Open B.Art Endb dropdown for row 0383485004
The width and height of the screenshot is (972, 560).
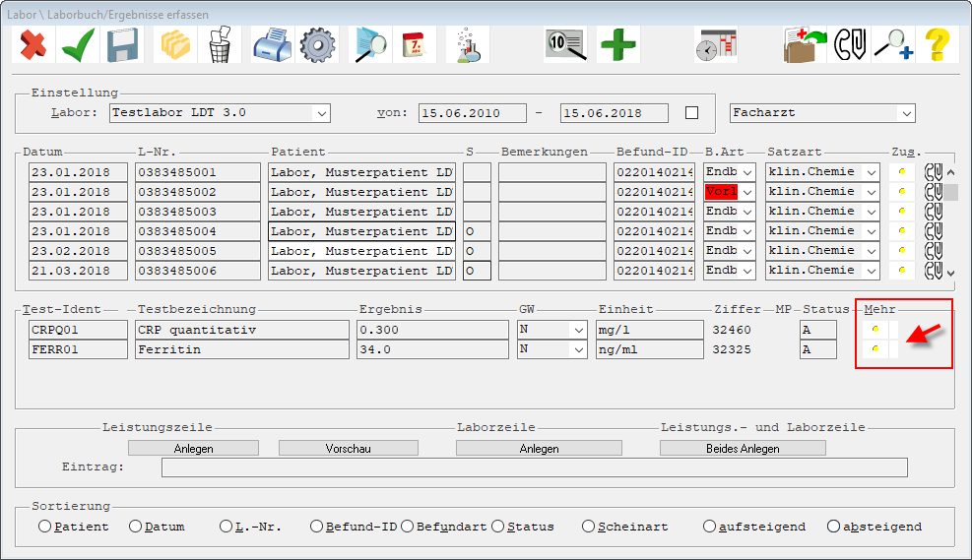click(x=747, y=231)
